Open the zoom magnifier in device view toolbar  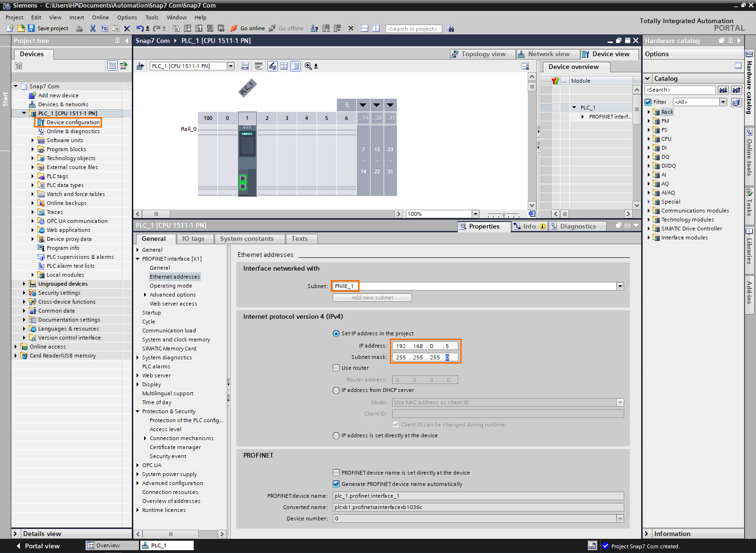click(x=308, y=66)
